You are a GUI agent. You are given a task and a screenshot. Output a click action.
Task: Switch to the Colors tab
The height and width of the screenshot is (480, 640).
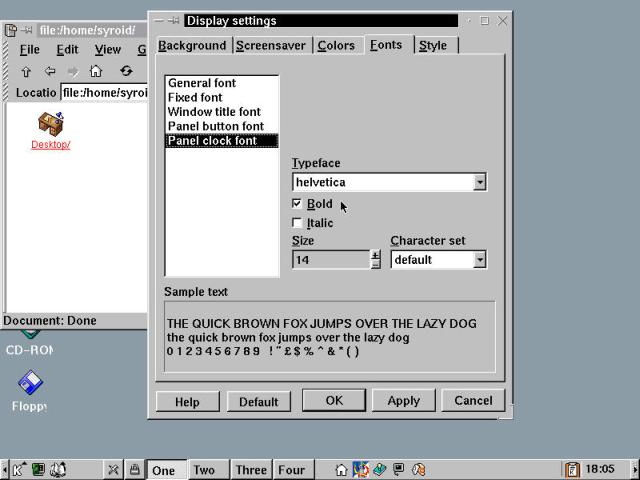pos(336,45)
